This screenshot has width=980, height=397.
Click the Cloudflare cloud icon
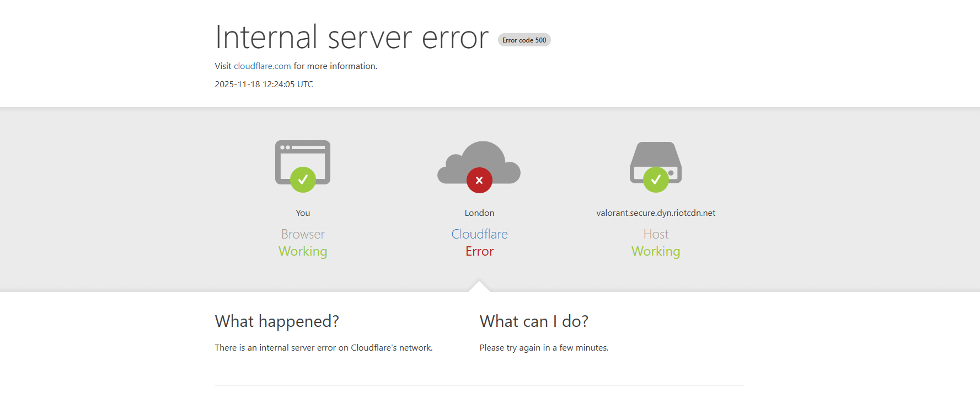[479, 162]
